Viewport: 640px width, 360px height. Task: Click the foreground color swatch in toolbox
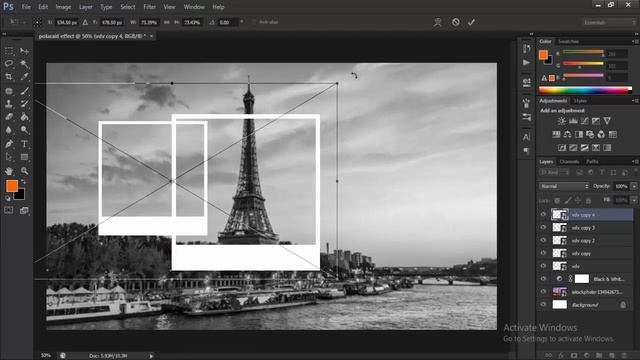click(x=12, y=186)
